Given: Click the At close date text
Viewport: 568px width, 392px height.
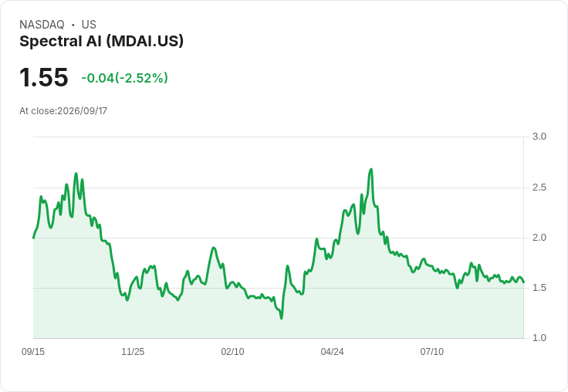Looking at the screenshot, I should (x=63, y=111).
